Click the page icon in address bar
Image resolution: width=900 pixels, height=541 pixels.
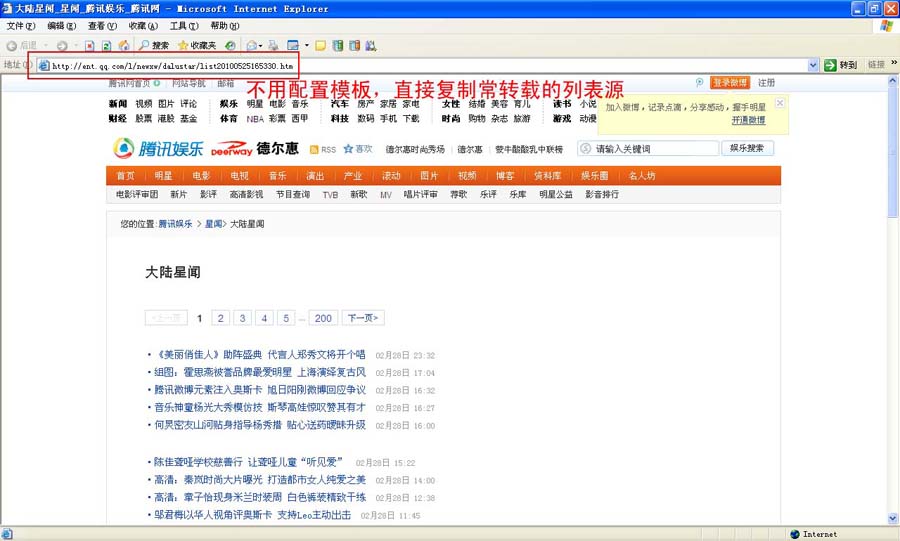pos(44,65)
